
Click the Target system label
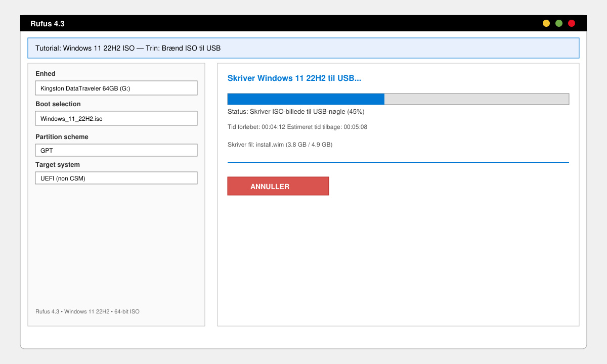tap(58, 164)
